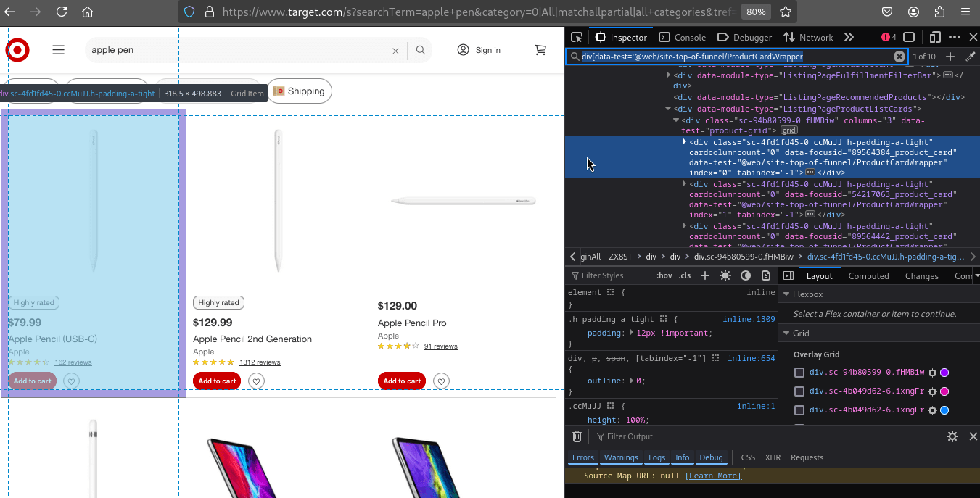The height and width of the screenshot is (498, 980).
Task: Open the iframe picker icon in DevTools toolbar
Action: (x=909, y=37)
